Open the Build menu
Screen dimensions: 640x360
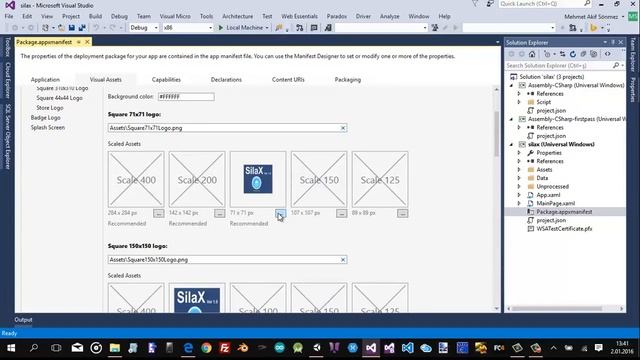click(95, 16)
